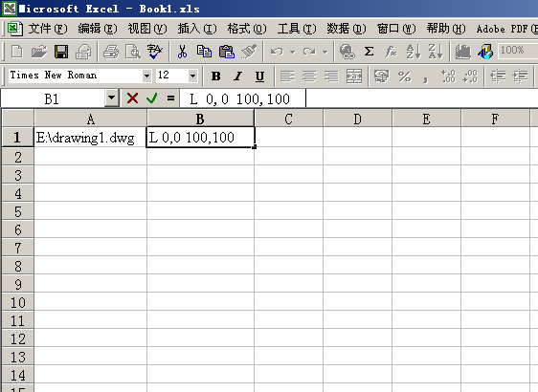Screen dimensions: 538x392
Task: Open the 帮助(H) menu
Action: point(446,29)
